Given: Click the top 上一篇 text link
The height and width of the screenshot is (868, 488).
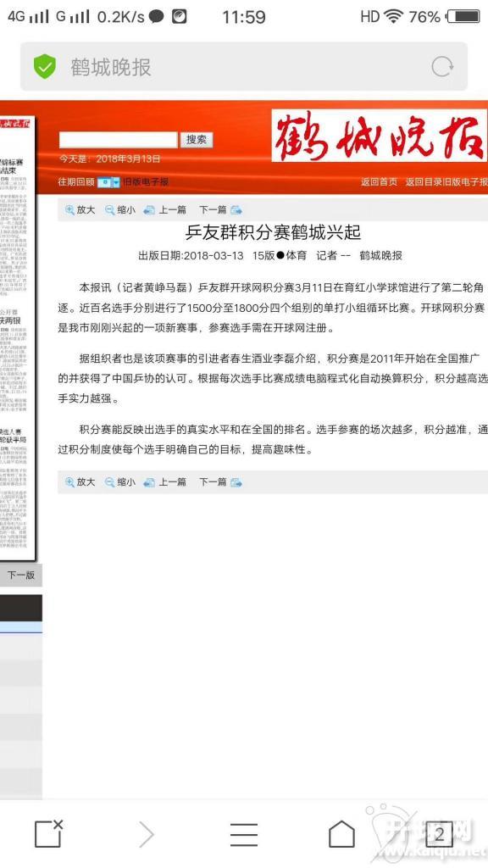Looking at the screenshot, I should pos(173,210).
